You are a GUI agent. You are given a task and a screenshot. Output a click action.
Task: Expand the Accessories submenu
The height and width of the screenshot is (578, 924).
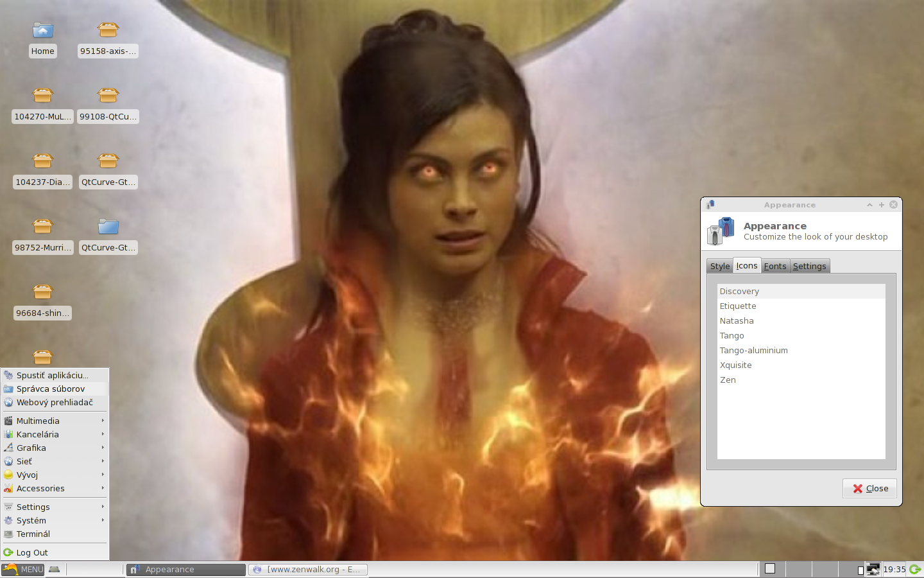pyautogui.click(x=55, y=488)
